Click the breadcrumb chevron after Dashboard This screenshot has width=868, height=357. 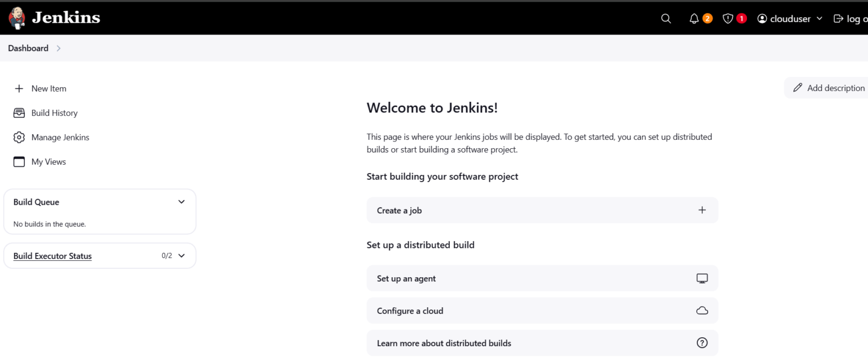58,48
